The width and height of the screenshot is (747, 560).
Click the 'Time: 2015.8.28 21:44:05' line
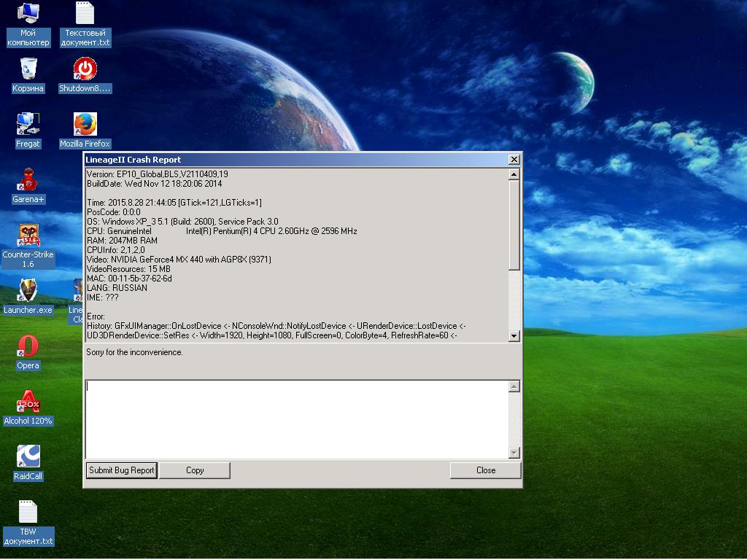pyautogui.click(x=174, y=203)
